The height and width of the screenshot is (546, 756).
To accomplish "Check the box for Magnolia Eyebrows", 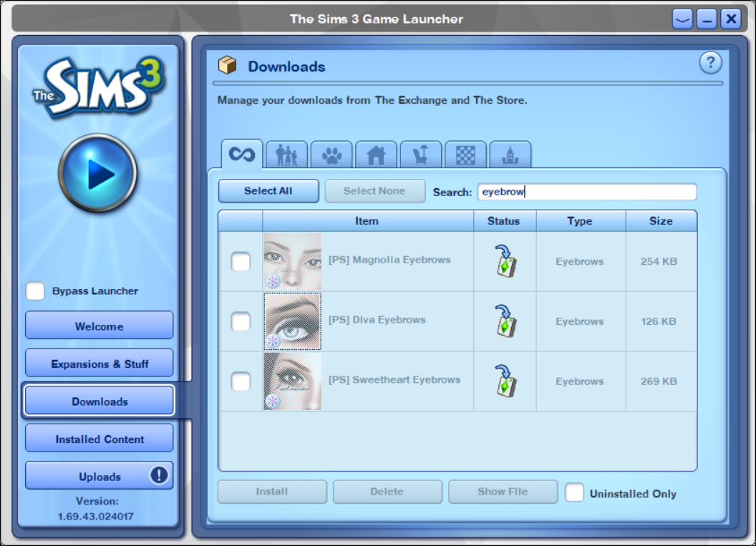I will click(240, 262).
